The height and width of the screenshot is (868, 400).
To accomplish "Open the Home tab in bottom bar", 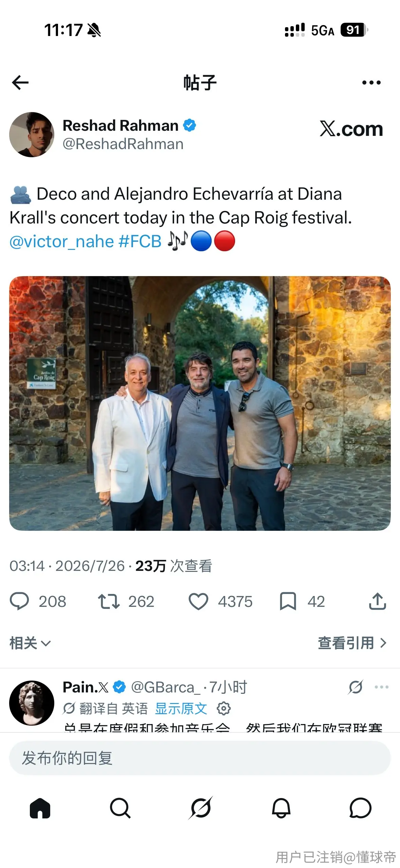I will 40,808.
